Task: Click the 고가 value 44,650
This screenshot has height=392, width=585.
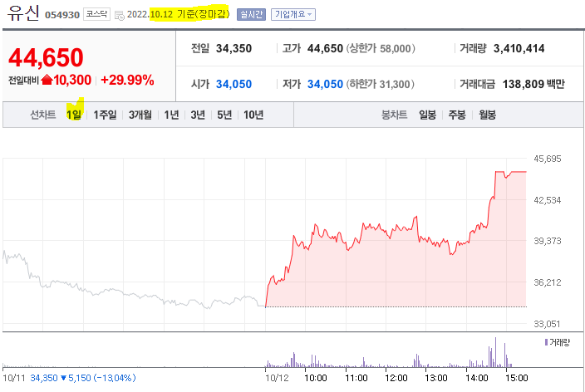Action: click(x=325, y=48)
